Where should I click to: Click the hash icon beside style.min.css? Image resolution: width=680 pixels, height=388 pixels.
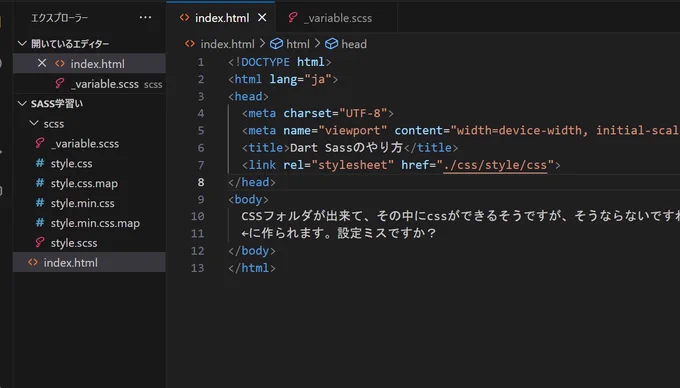[40, 203]
